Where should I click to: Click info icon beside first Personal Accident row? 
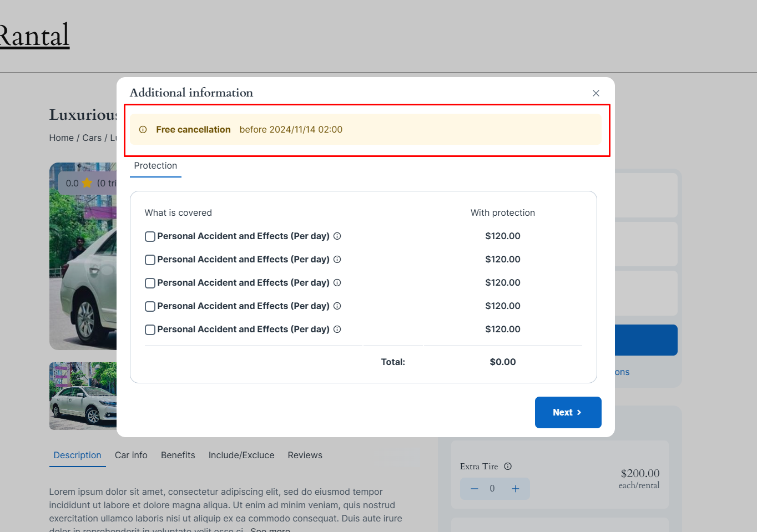click(337, 236)
